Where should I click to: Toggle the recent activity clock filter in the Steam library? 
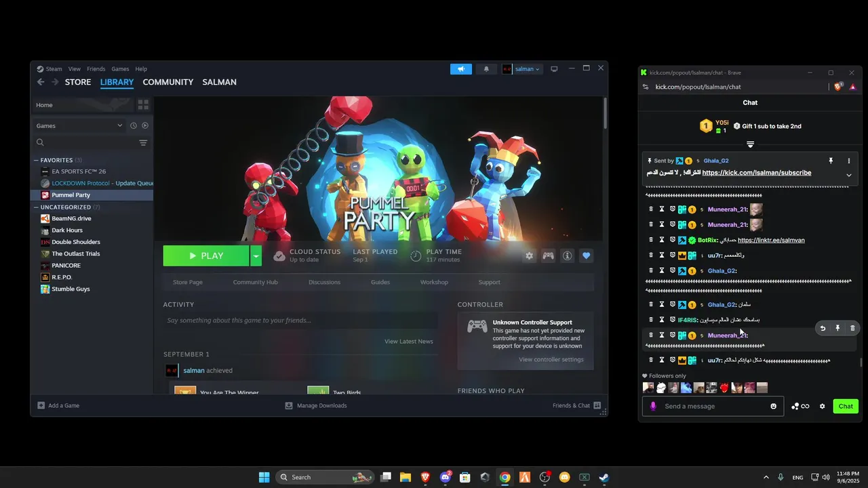pyautogui.click(x=134, y=125)
